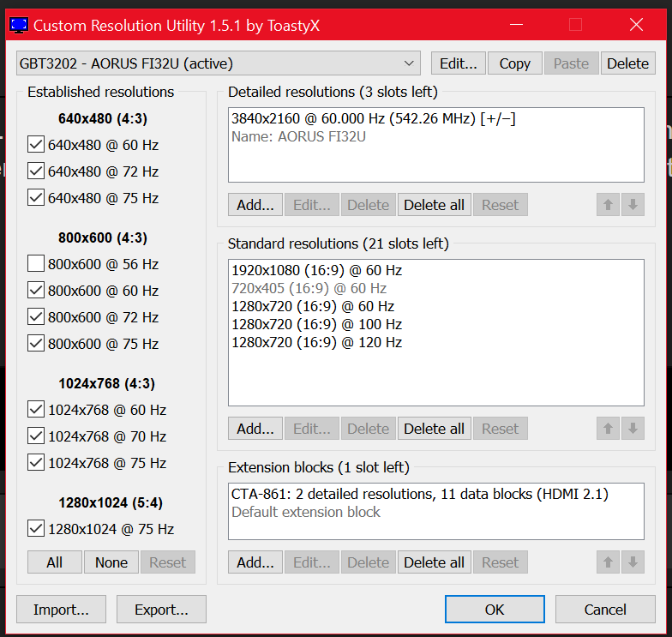Copy the active monitor settings
The height and width of the screenshot is (637, 672).
(x=514, y=63)
